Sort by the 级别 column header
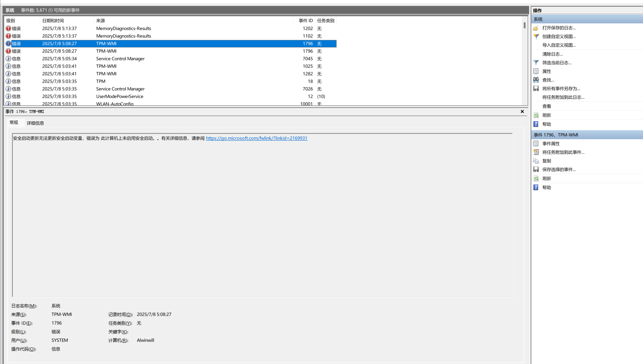This screenshot has width=643, height=364. click(x=22, y=21)
